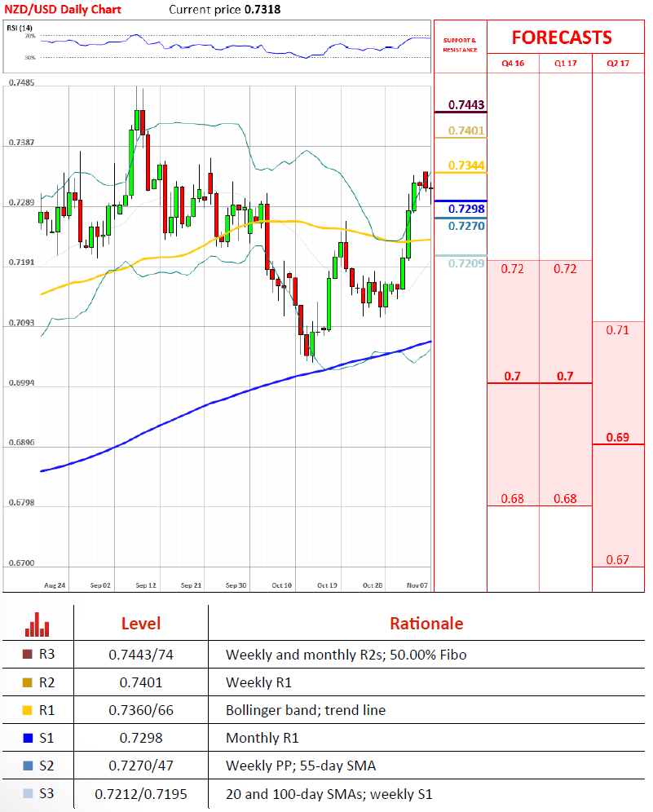Click the 0.6700 price axis label
653x812 pixels.
coord(21,563)
